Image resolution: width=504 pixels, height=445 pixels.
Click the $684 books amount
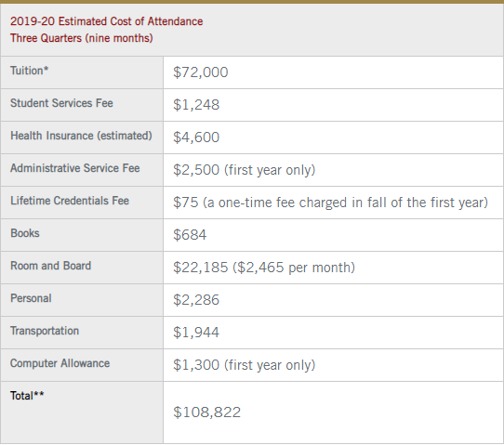click(190, 235)
